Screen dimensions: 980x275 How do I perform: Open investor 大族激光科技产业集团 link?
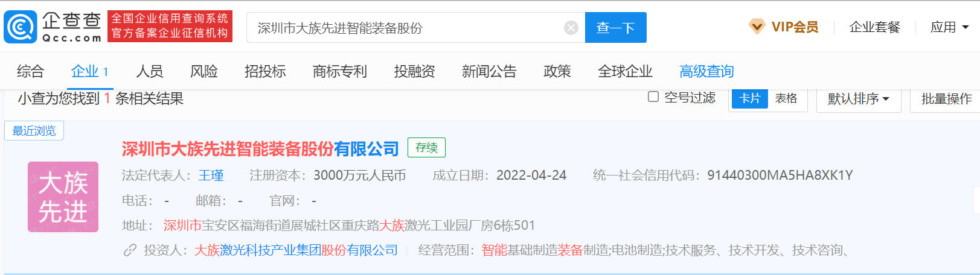(296, 250)
